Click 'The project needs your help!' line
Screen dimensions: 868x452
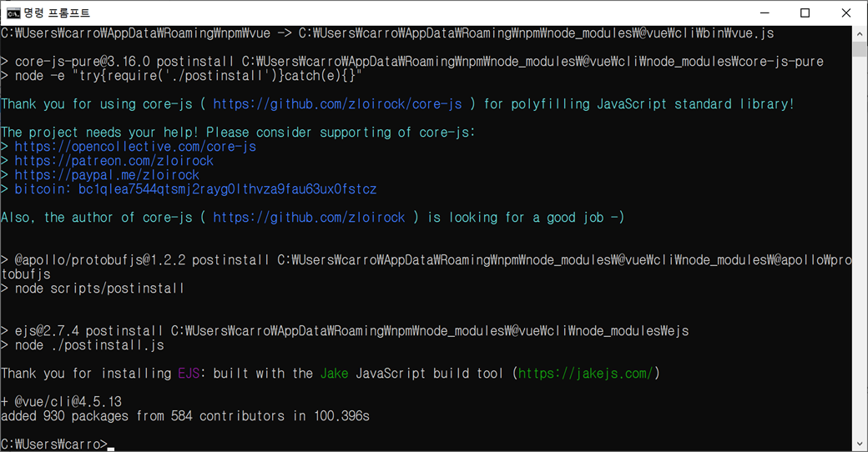coord(238,133)
